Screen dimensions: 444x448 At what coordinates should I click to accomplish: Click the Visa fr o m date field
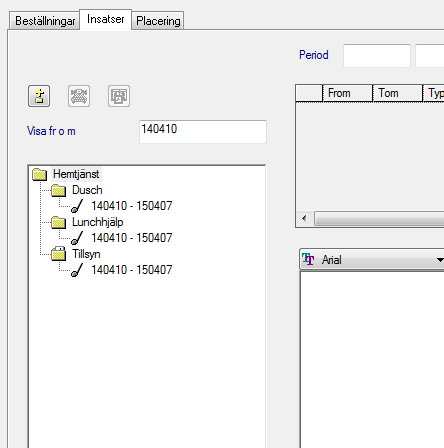[x=203, y=132]
